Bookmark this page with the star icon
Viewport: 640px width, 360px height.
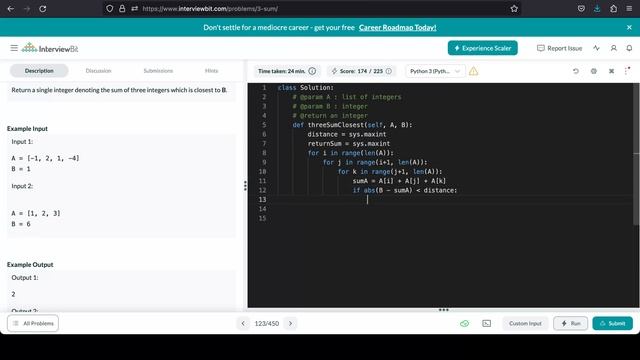tap(514, 9)
